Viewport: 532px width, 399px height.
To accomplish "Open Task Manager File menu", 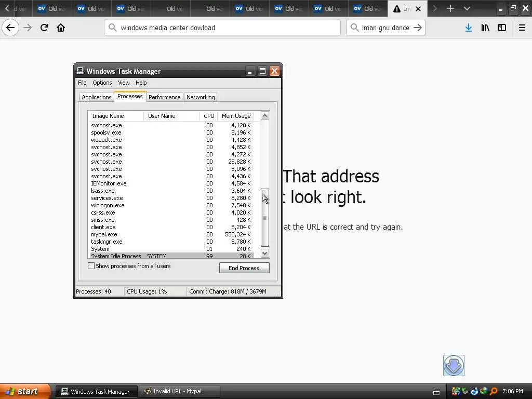I will click(x=82, y=83).
